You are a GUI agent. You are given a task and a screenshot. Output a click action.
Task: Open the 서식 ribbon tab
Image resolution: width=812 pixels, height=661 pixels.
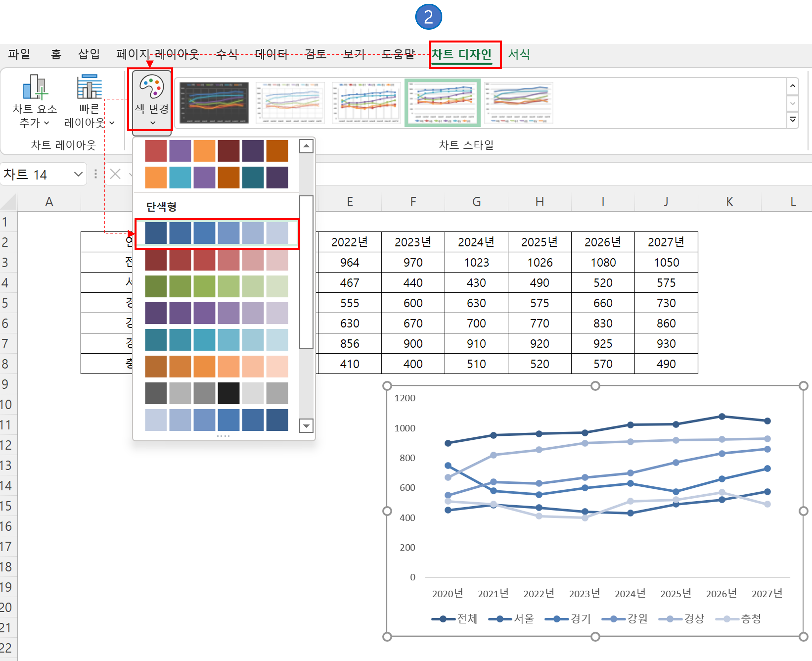tap(519, 54)
